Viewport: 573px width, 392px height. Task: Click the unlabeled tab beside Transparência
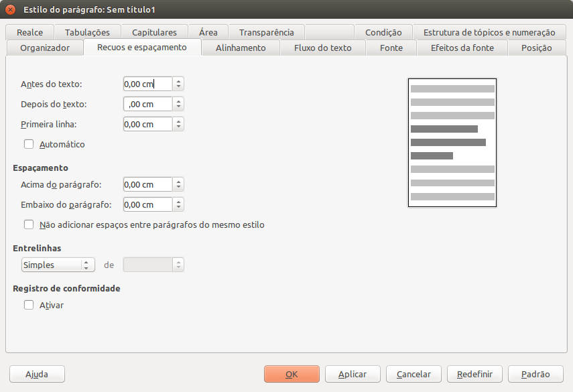[x=329, y=32]
